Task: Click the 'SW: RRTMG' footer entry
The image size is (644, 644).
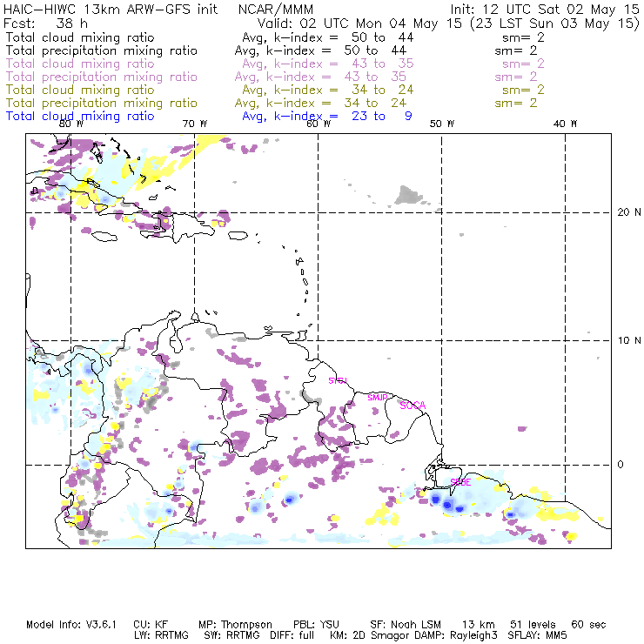Action: click(x=232, y=635)
